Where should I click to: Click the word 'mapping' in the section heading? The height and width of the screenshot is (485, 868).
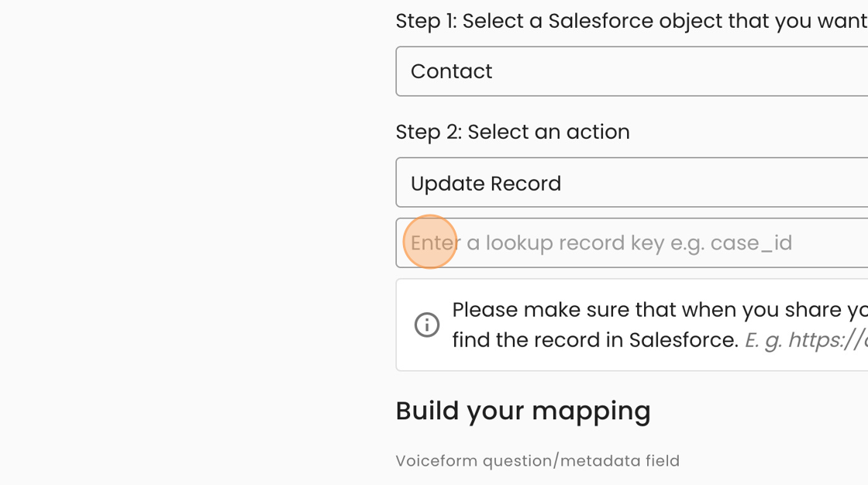591,412
